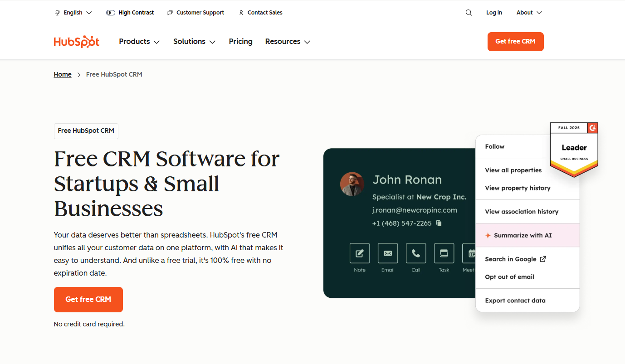Click the Task icon on the contact card
The image size is (625, 364).
point(444,253)
